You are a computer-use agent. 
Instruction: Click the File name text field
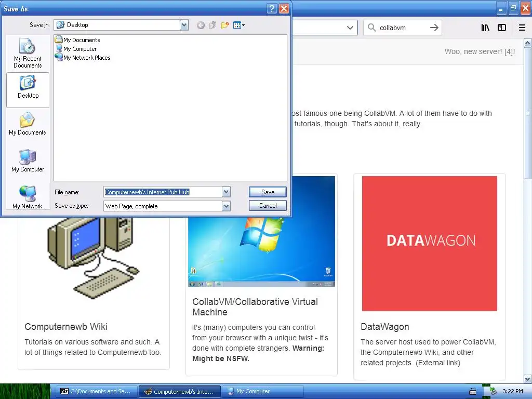click(163, 192)
